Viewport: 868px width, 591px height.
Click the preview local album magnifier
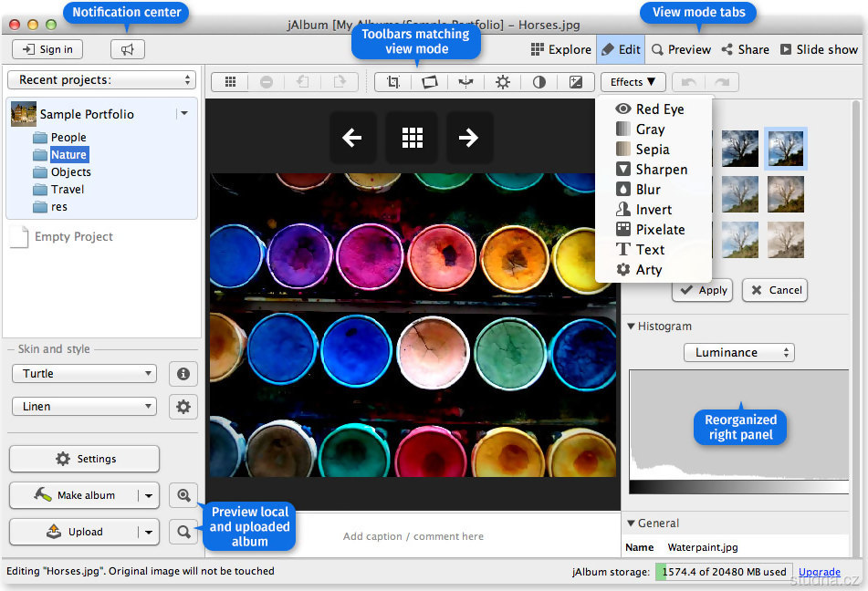point(183,495)
